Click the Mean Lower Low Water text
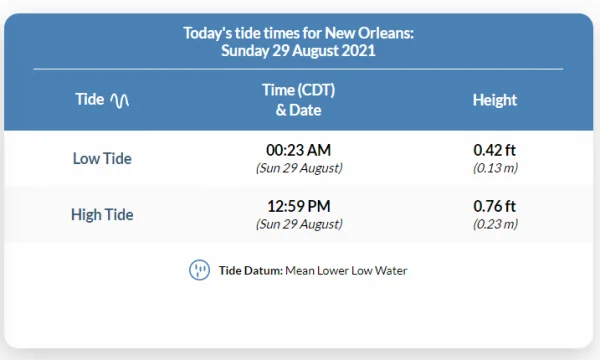Screen dimensions: 600x360 [346, 270]
